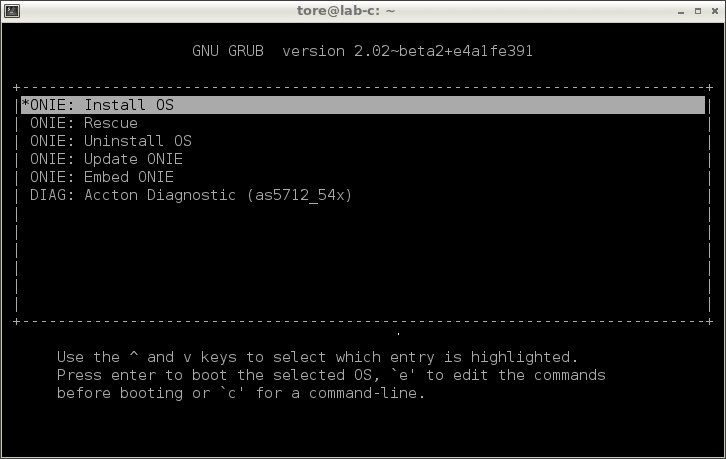Close the tore@lab-c terminal window
The image size is (726, 459).
pos(715,11)
